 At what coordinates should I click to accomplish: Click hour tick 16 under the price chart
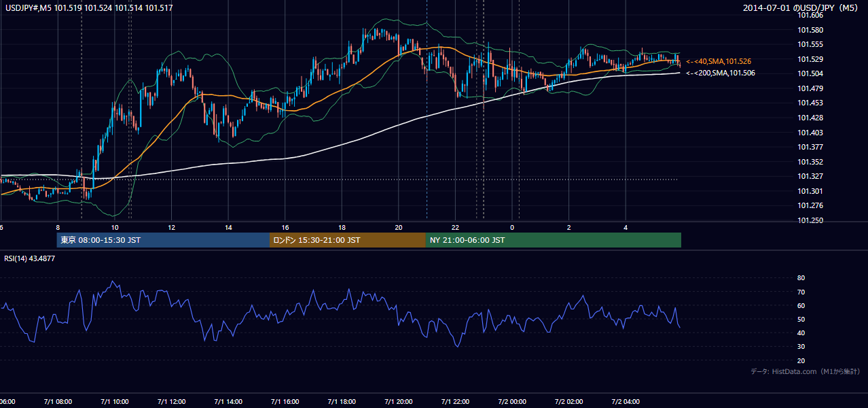(285, 227)
